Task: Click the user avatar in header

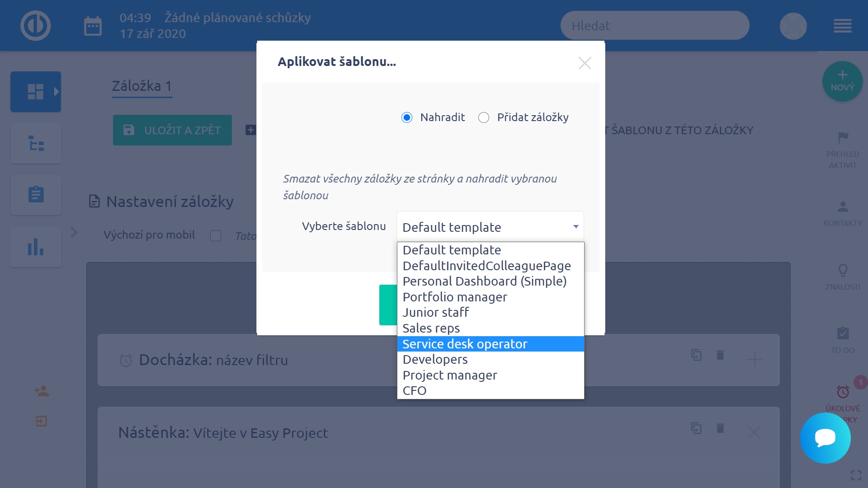Action: tap(793, 26)
